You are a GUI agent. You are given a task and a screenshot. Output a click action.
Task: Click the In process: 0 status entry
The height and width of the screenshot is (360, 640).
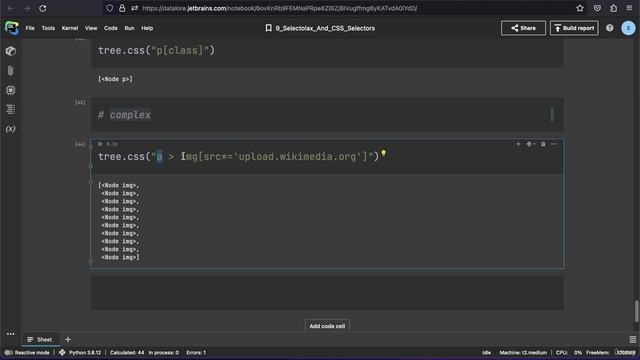(163, 353)
